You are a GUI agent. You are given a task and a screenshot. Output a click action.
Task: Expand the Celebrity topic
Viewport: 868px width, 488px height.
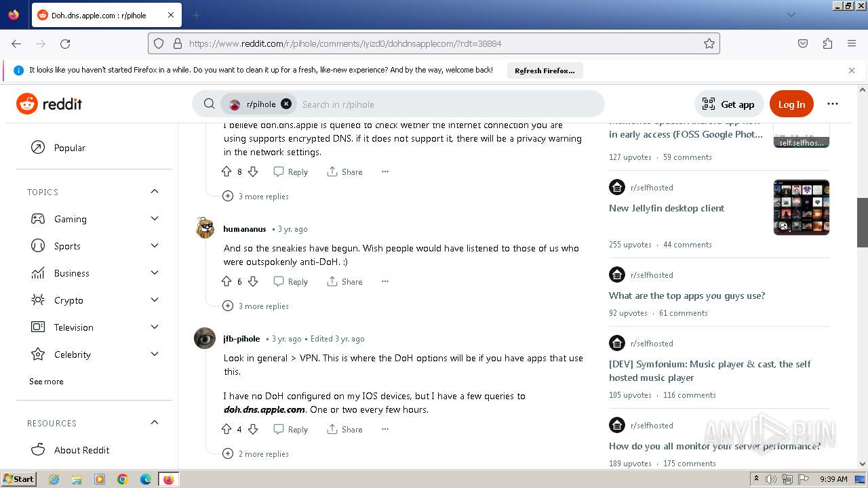[155, 354]
